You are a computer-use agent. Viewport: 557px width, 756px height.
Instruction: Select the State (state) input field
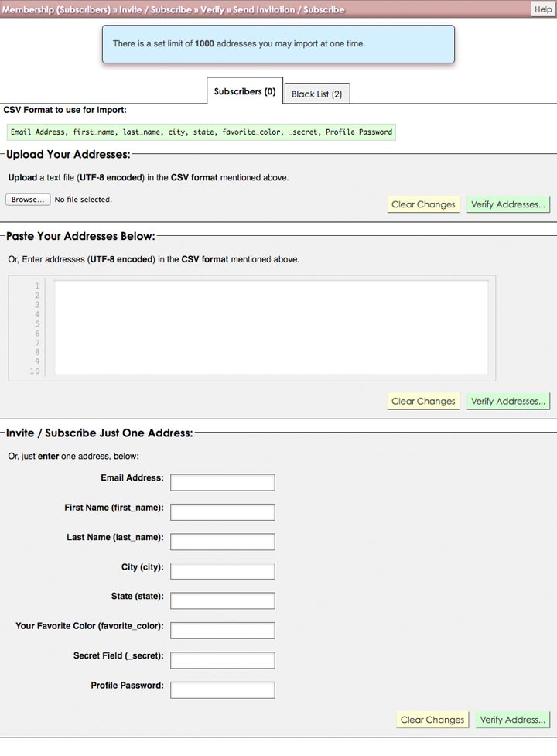point(222,601)
